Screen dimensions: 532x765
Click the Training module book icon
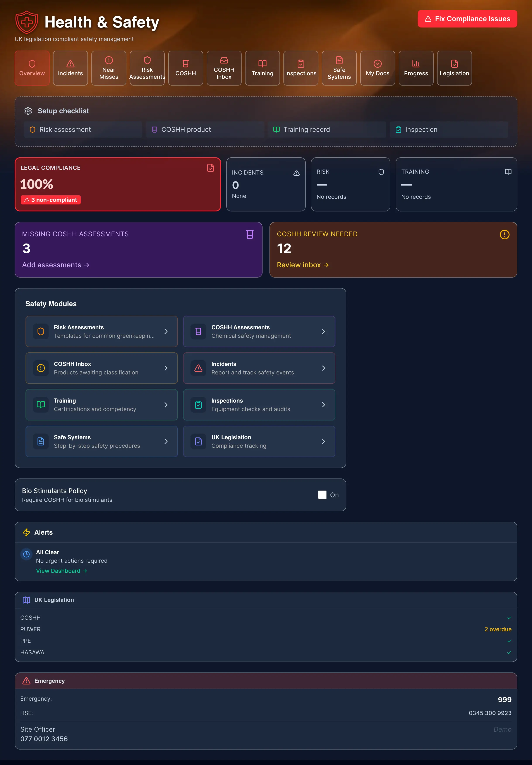tap(41, 405)
